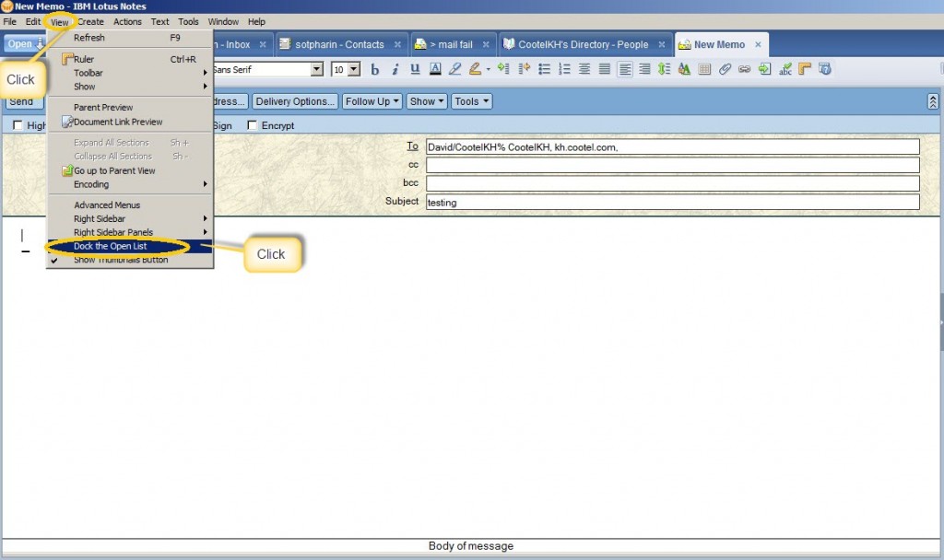Attach a file with the paperclip icon
Screen dimensions: 944x560
click(725, 69)
